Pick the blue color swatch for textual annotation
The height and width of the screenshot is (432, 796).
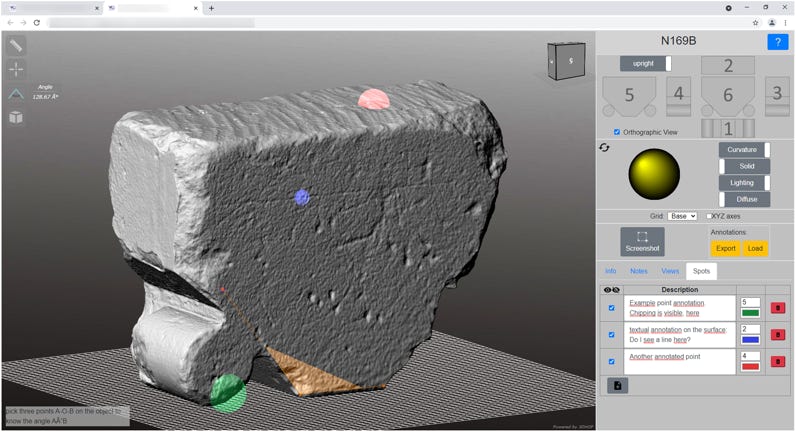(x=749, y=340)
